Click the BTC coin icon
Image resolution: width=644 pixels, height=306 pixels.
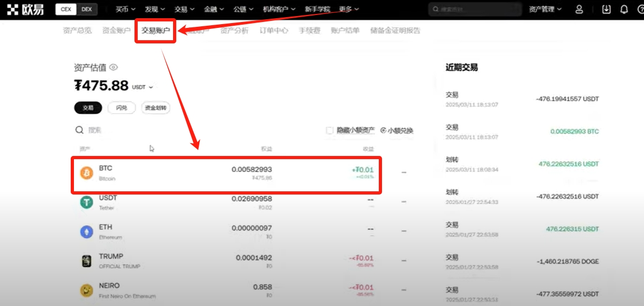point(86,173)
